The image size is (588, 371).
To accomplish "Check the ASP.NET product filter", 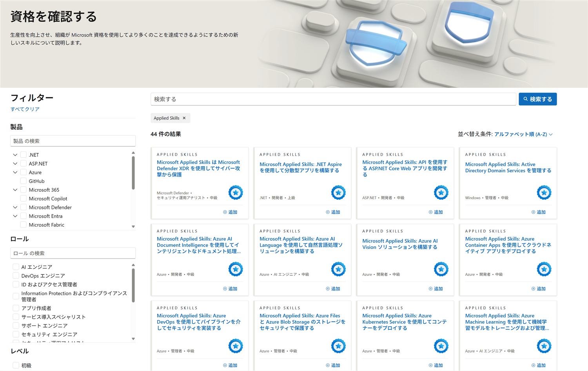I will pos(24,164).
